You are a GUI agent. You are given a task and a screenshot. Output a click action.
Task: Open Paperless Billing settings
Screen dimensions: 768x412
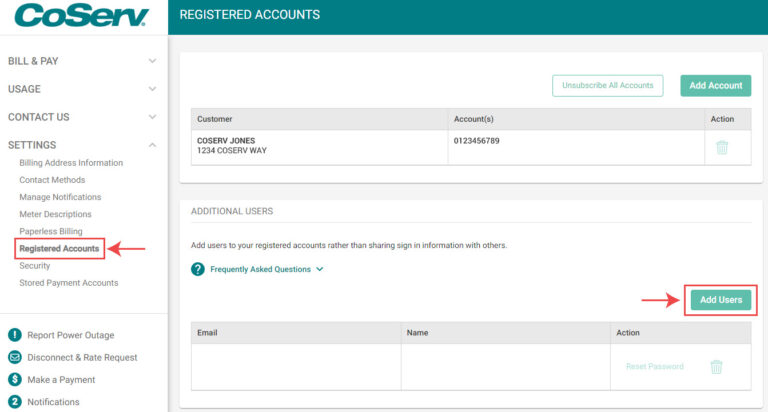(x=51, y=231)
